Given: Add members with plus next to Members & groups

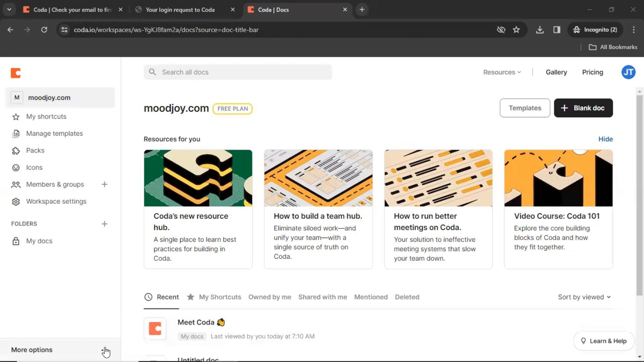Looking at the screenshot, I should point(104,184).
